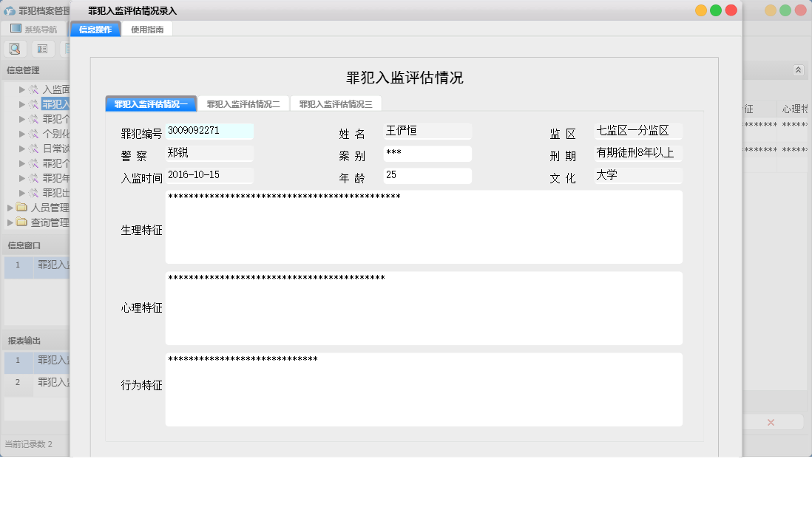
Task: Click the tool icon beside 入监 tree item
Action: click(x=33, y=89)
